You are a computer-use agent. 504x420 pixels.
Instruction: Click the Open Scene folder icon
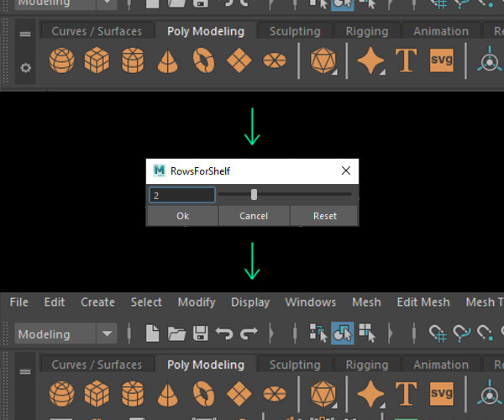[176, 333]
